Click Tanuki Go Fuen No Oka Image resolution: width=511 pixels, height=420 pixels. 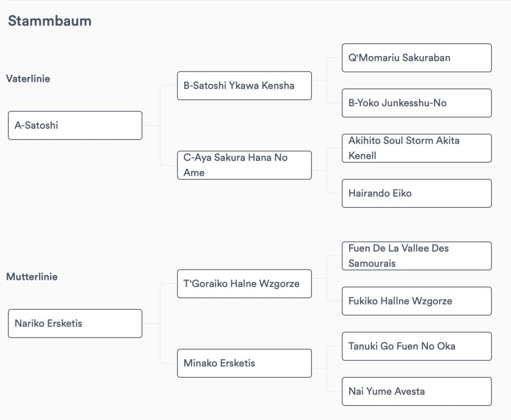pyautogui.click(x=416, y=346)
